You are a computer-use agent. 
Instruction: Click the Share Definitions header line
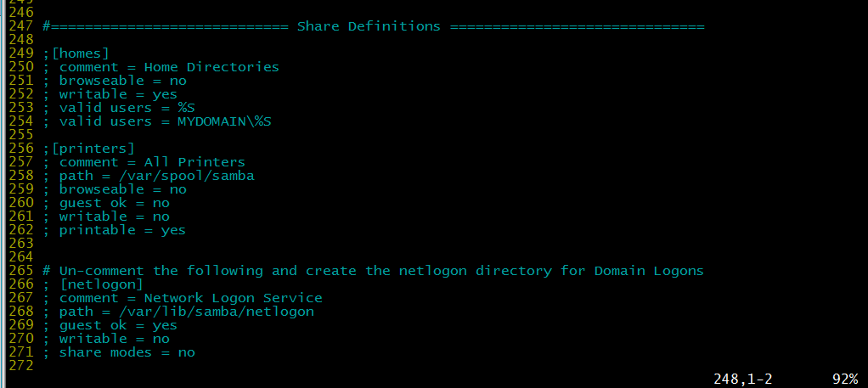374,26
